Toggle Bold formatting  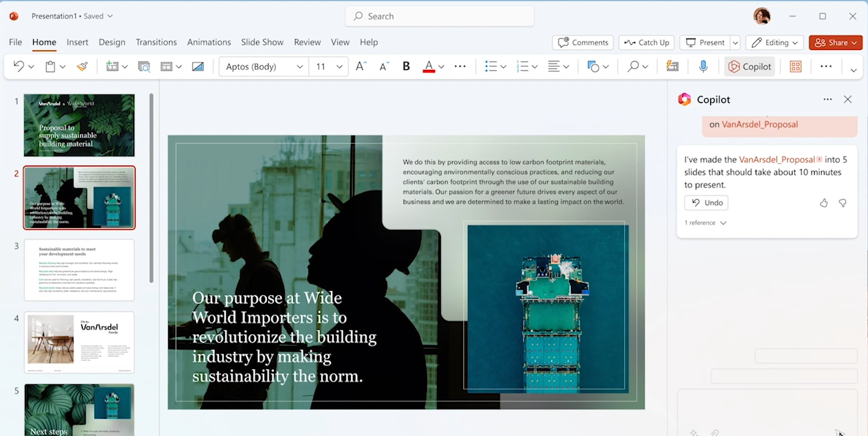click(x=406, y=66)
